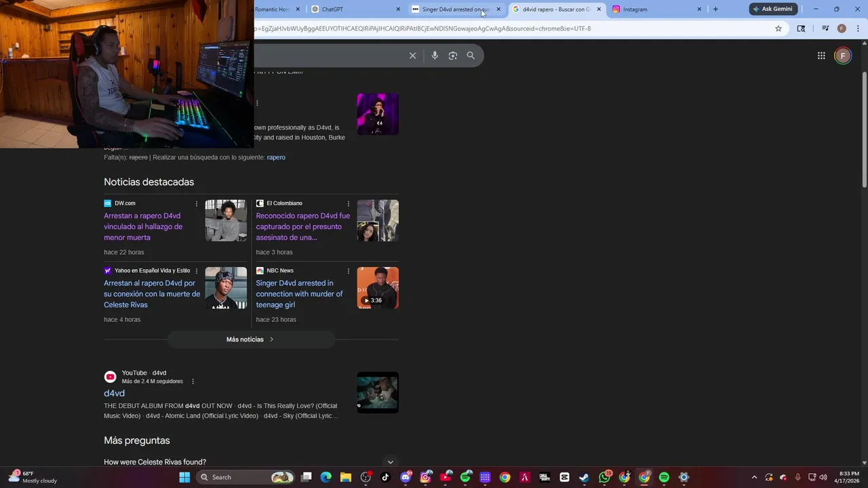Screen dimensions: 868x488
Task: Open Google Lens image search icon
Action: tap(453, 56)
